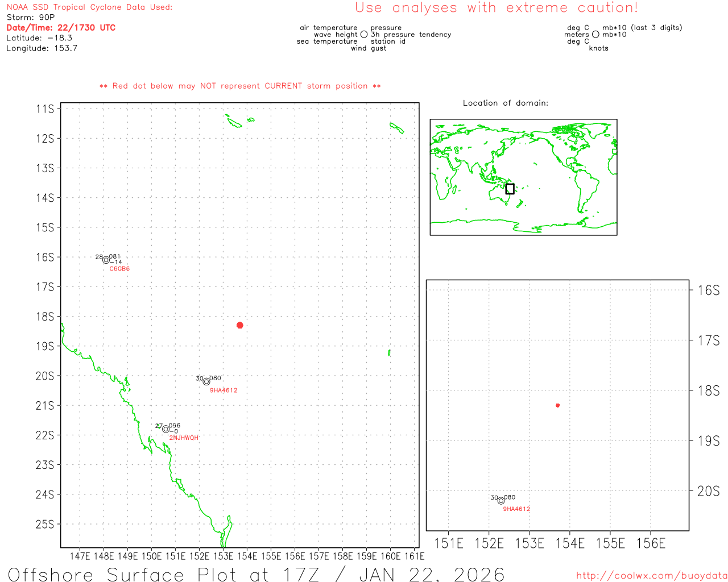Select the 2NJHWQH station circle marker
728x582 pixels.
pyautogui.click(x=166, y=429)
